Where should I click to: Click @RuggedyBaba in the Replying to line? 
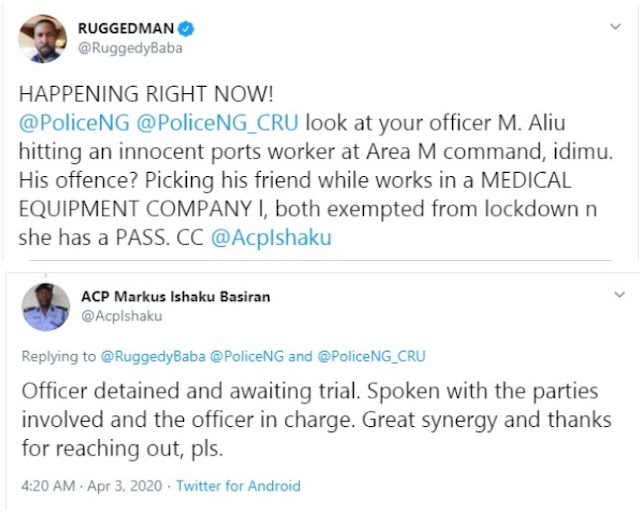tap(153, 357)
